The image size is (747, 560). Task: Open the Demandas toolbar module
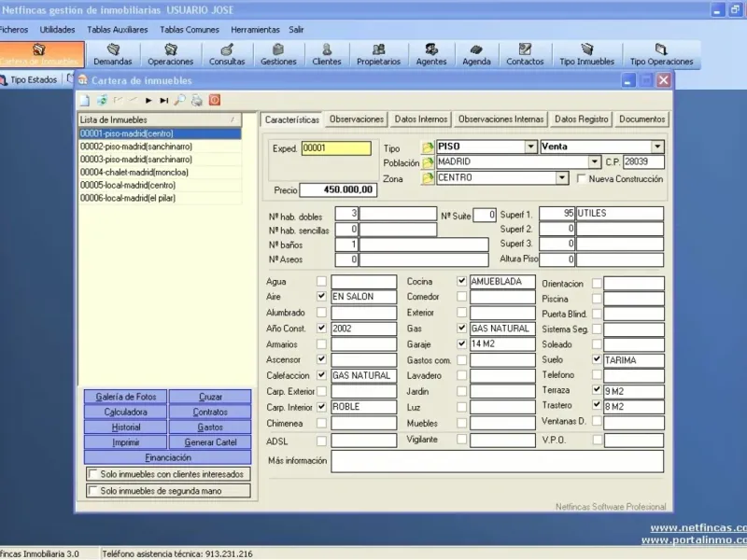click(x=112, y=54)
